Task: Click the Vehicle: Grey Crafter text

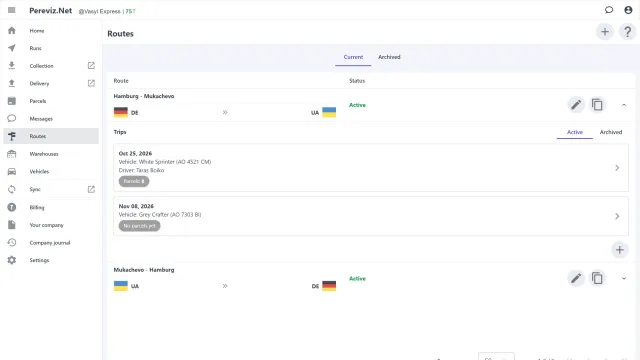Action: (x=160, y=215)
